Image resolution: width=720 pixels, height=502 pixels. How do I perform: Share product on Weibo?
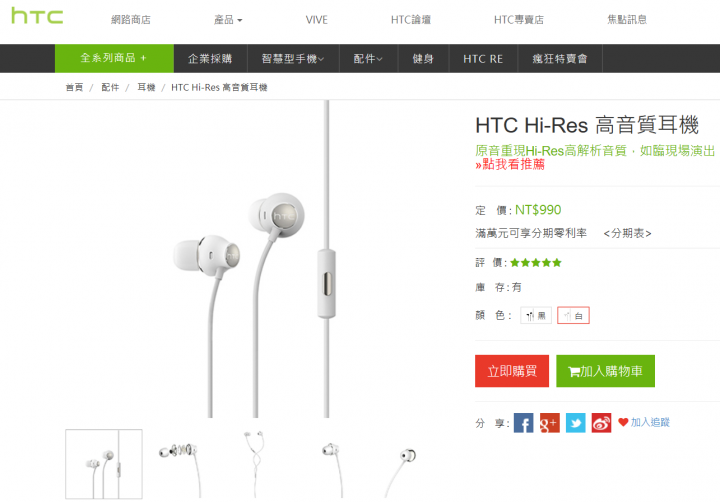point(601,423)
